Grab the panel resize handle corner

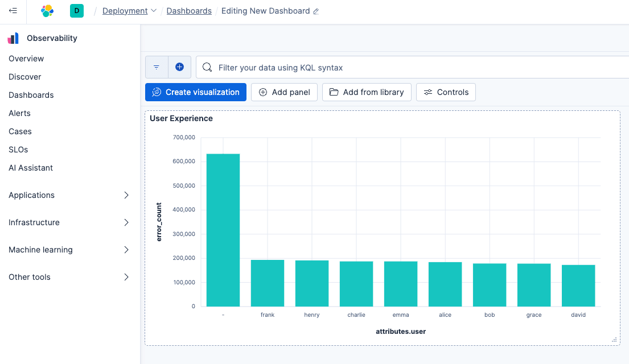(614, 340)
